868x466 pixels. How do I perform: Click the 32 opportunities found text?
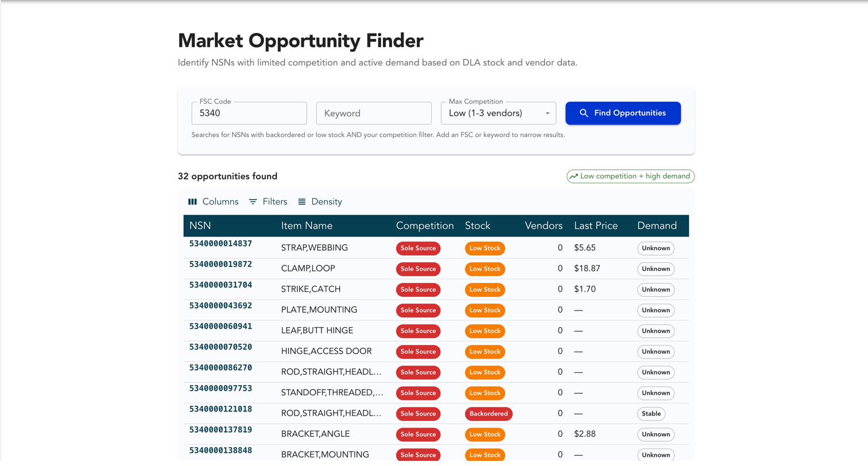click(227, 176)
